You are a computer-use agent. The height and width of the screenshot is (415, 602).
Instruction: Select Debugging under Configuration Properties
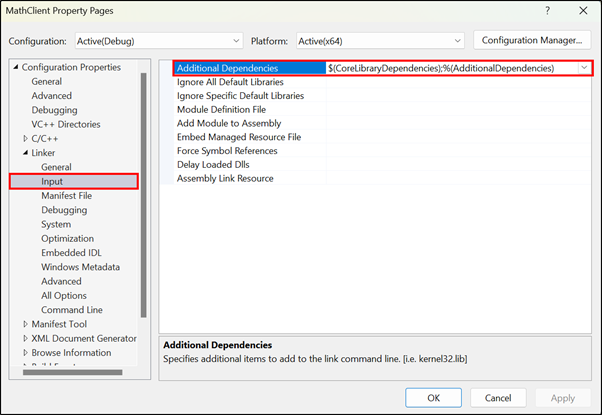coord(54,110)
